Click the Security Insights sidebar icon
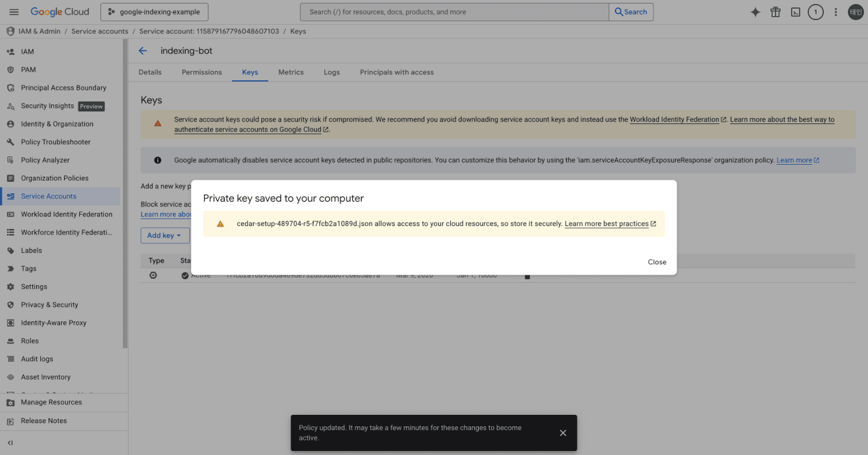This screenshot has width=868, height=455. pyautogui.click(x=10, y=106)
